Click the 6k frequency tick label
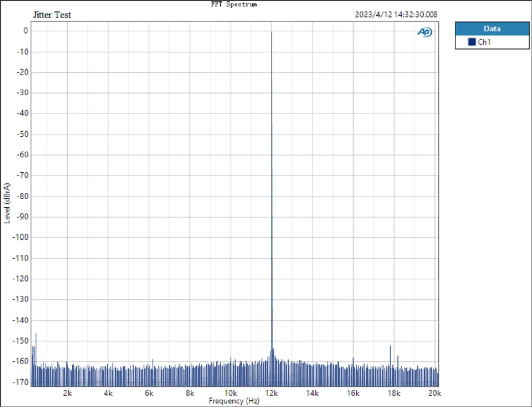The height and width of the screenshot is (407, 532). tap(149, 393)
